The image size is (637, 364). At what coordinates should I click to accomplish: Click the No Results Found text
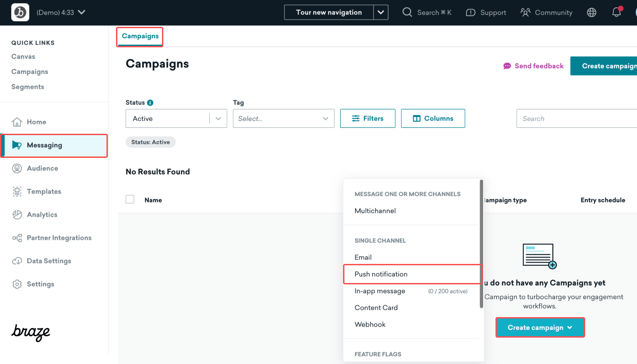tap(157, 172)
